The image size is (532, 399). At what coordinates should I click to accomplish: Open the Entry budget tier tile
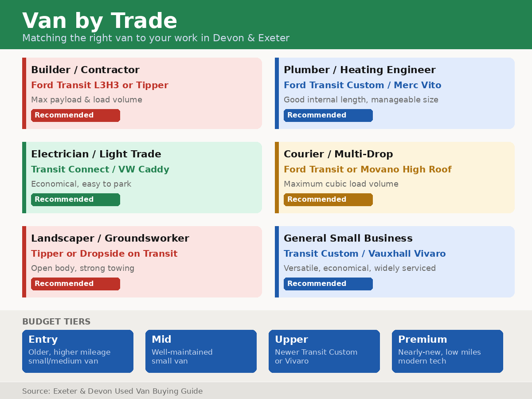coord(78,351)
